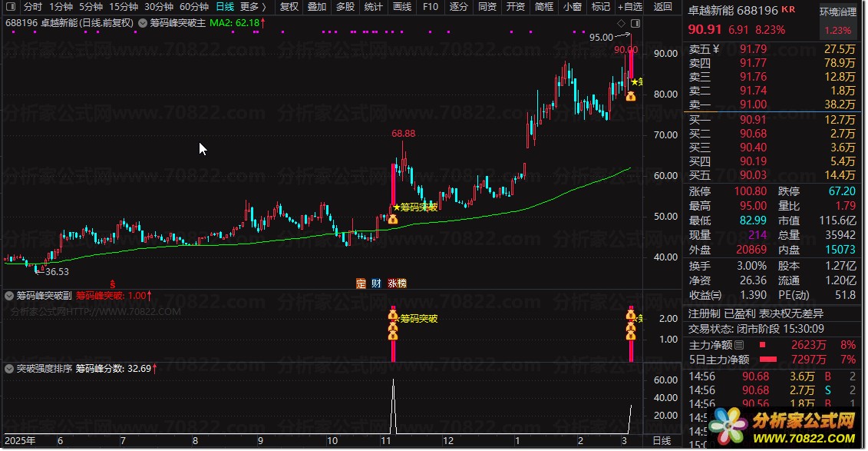Click the 多股 multi-stock button

coord(345,7)
